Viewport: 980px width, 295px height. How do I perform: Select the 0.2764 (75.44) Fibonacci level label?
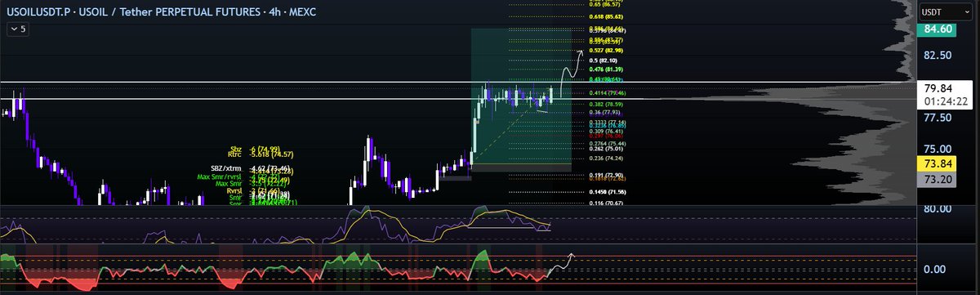click(x=608, y=143)
